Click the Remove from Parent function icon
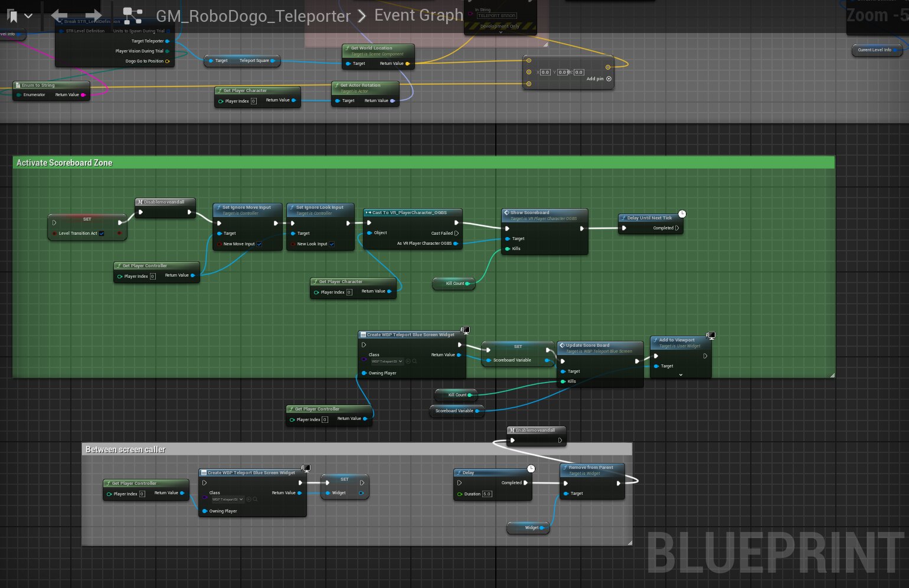 tap(565, 467)
